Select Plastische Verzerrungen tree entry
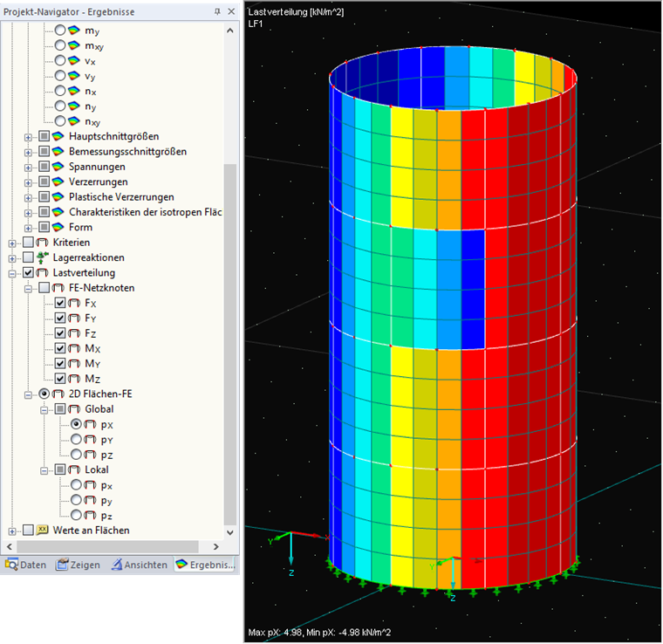Screen dimensions: 663x644 [120, 197]
